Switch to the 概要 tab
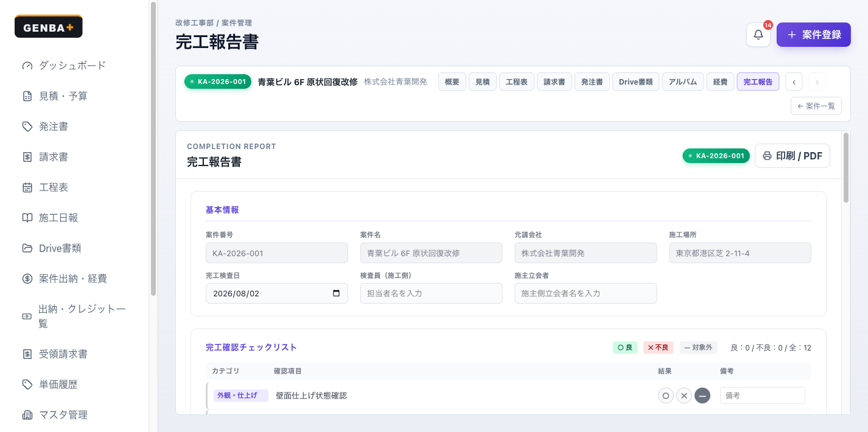Image resolution: width=868 pixels, height=432 pixels. tap(452, 82)
